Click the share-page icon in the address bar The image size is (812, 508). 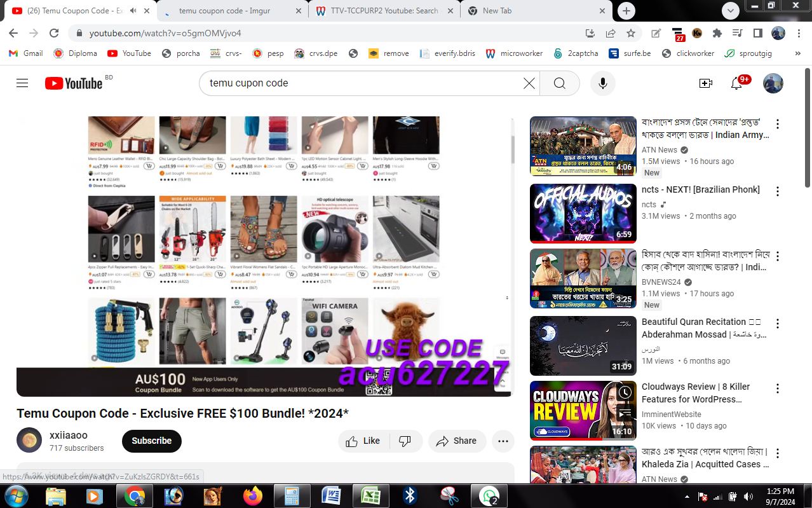[x=610, y=33]
